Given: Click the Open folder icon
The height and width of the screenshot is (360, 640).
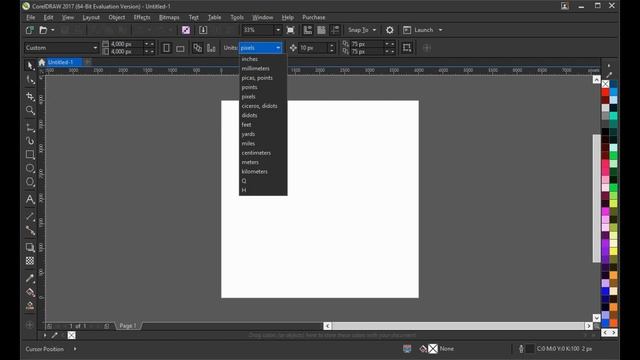Looking at the screenshot, I should point(43,30).
